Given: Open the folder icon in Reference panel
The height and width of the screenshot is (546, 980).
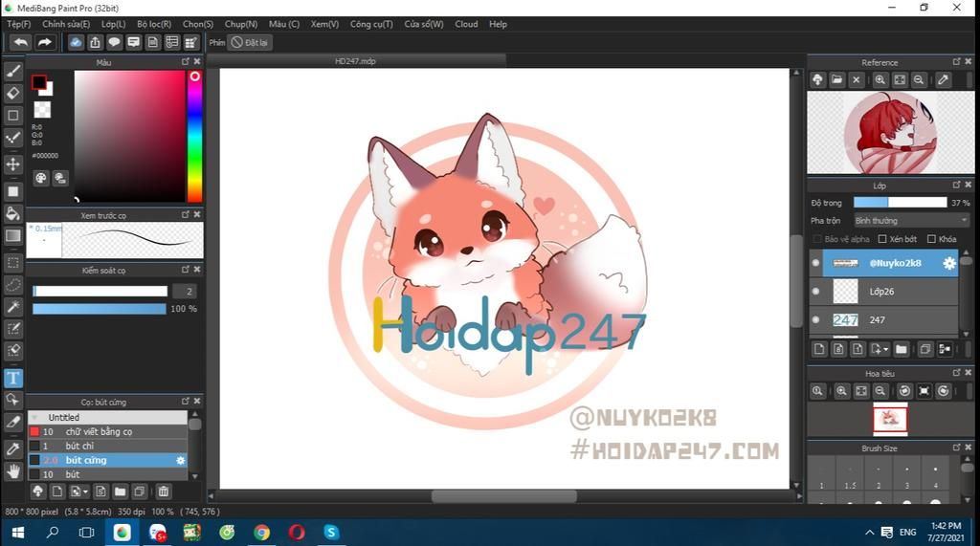Looking at the screenshot, I should tap(836, 80).
